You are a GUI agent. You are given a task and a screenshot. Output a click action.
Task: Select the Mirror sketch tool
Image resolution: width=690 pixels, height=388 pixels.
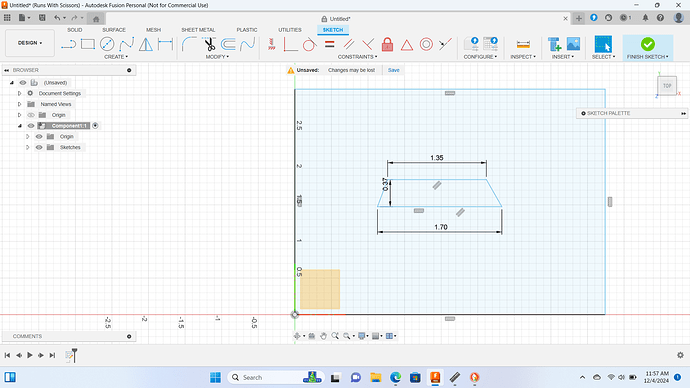[x=146, y=44]
